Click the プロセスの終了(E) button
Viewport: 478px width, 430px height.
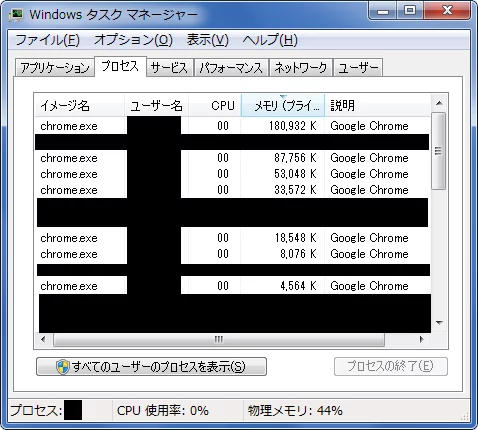click(x=391, y=367)
